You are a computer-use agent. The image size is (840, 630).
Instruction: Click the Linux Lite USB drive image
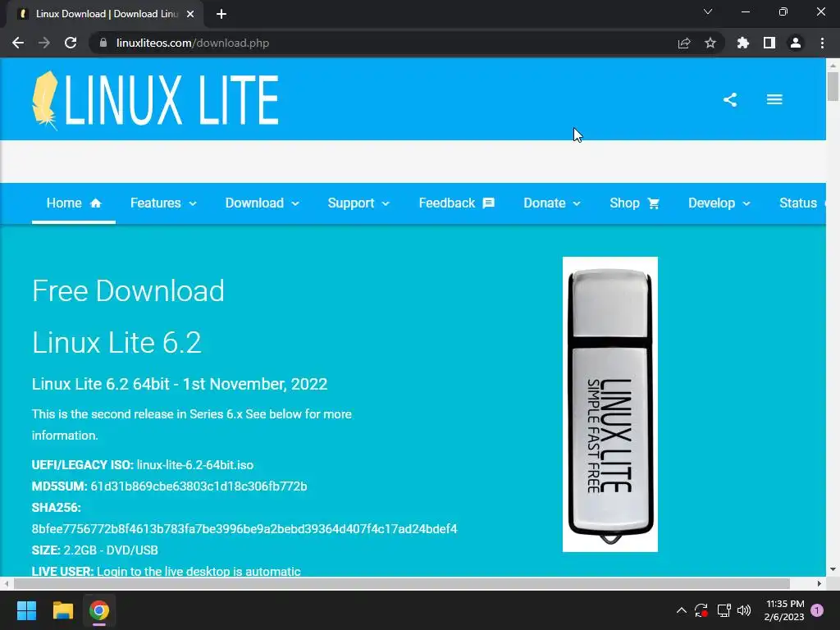[610, 404]
